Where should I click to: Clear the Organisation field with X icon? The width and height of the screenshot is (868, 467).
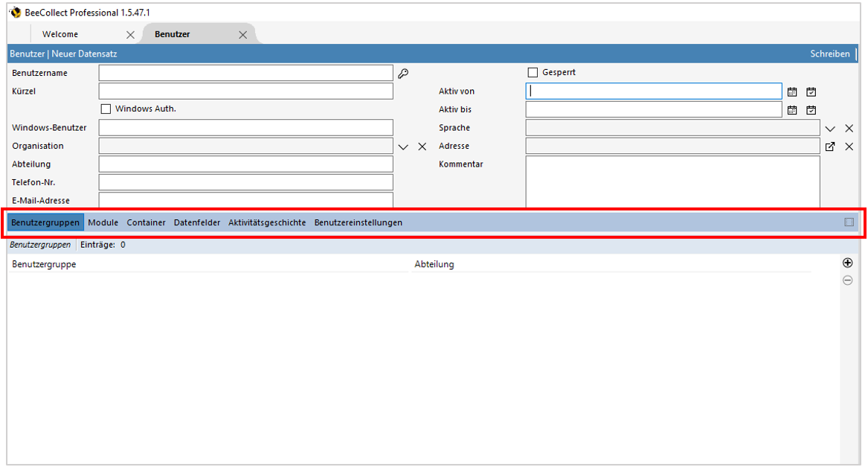[422, 146]
